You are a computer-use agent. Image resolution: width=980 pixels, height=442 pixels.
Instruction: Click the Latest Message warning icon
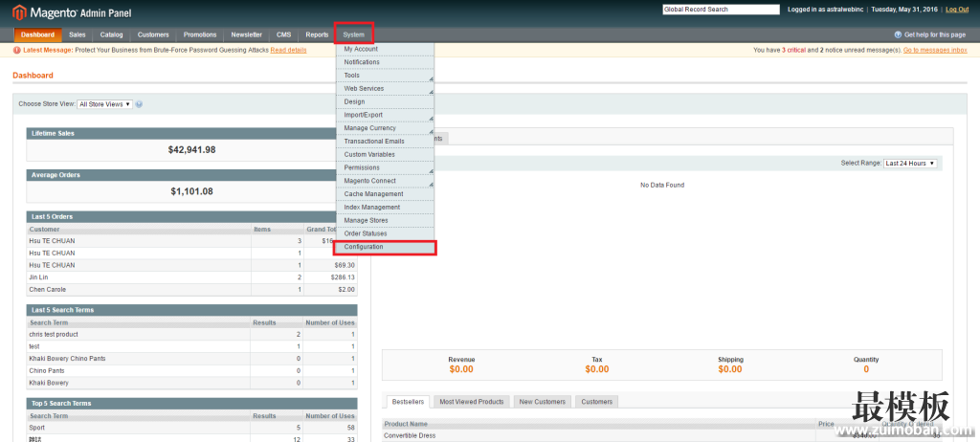click(x=17, y=50)
